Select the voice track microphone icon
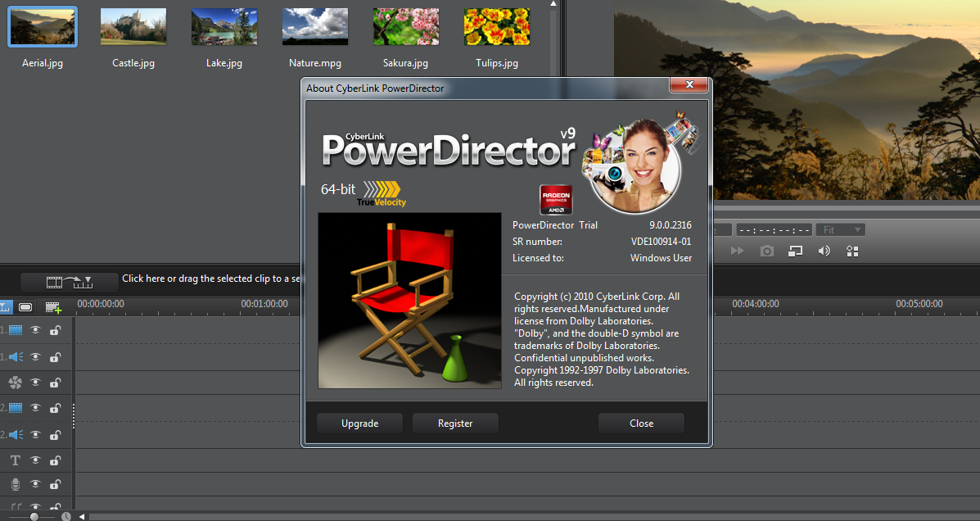This screenshot has width=980, height=521. coord(16,484)
